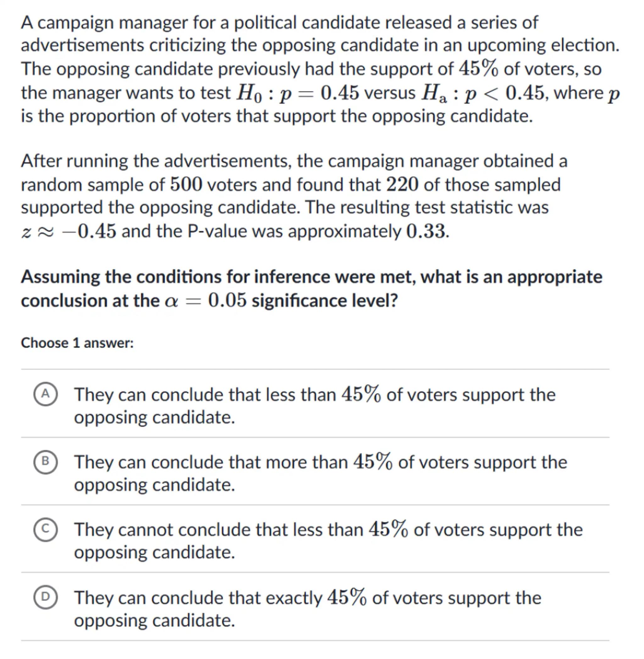Click the number 220 in the passage
Viewport: 644px width, 659px height.
click(402, 185)
